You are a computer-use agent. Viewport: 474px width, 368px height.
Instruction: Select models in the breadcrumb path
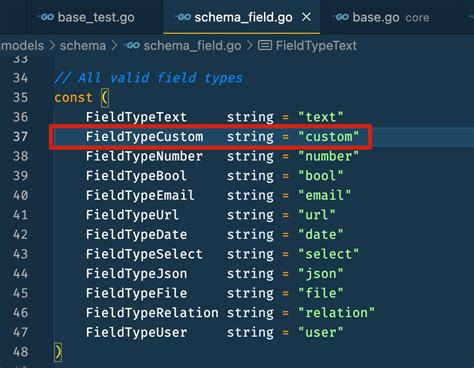[x=22, y=46]
